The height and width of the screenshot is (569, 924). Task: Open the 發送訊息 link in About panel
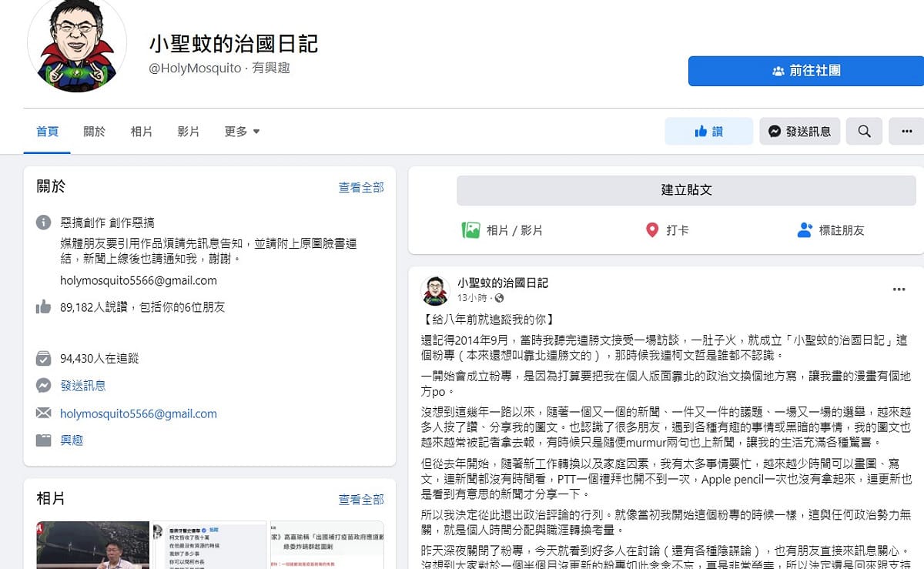(x=83, y=386)
